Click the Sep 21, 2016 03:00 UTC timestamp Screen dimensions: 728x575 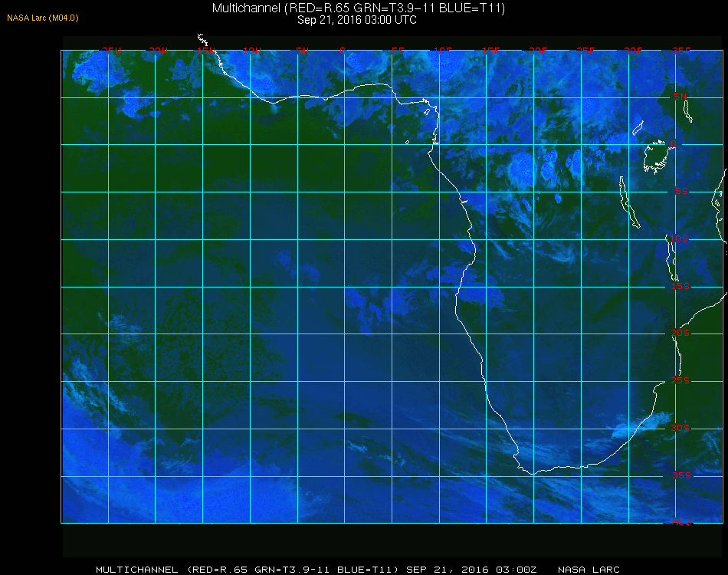357,20
